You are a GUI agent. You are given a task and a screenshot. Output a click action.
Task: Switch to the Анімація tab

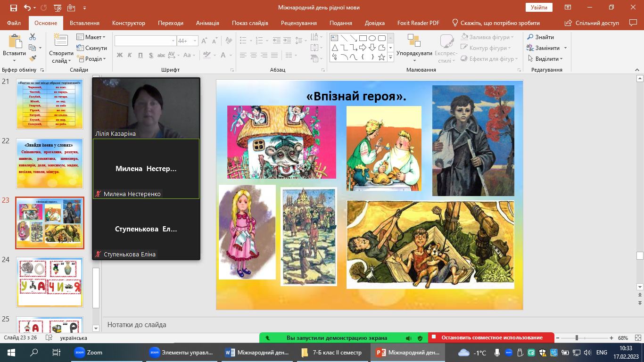pos(207,23)
